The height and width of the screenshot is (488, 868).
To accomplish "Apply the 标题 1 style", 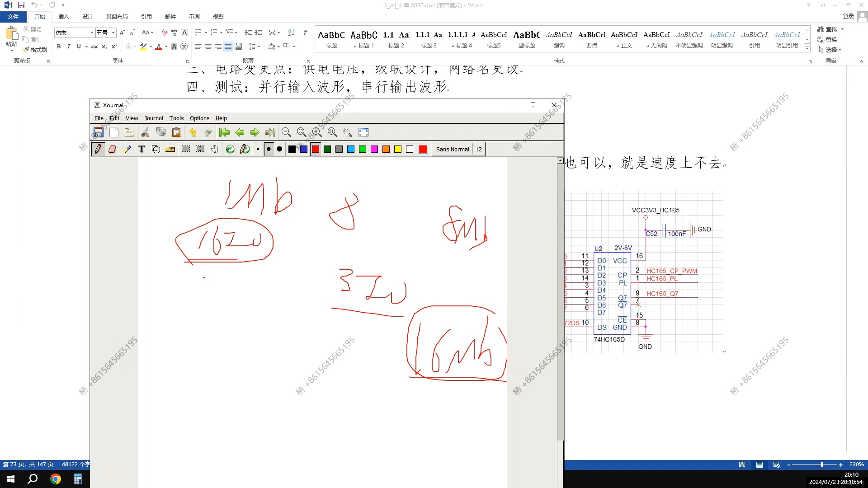I will pos(364,39).
